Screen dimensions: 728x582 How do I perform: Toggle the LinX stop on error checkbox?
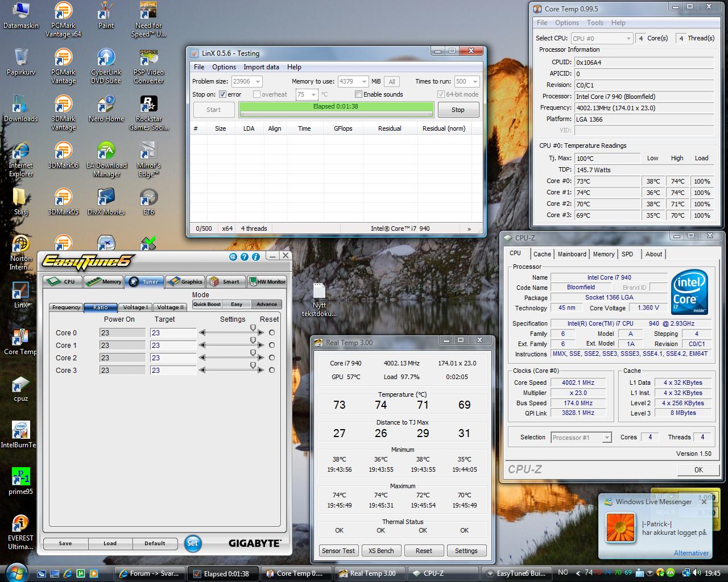(x=222, y=94)
